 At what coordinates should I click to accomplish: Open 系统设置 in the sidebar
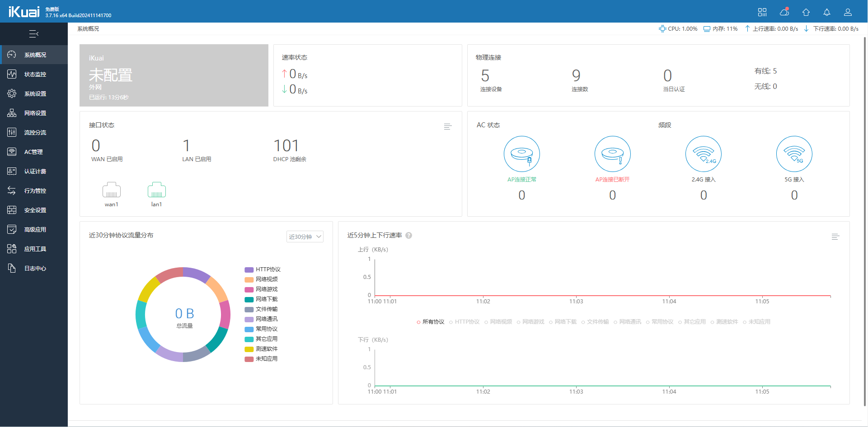pyautogui.click(x=34, y=93)
